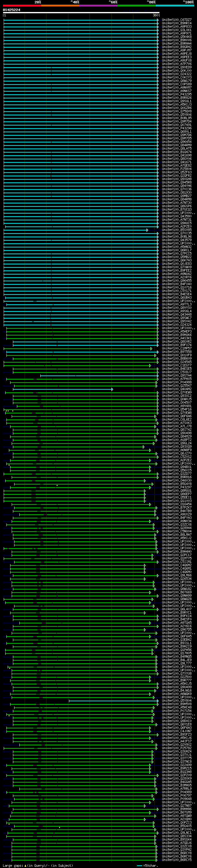The height and width of the screenshot is (868, 197).
Task: Select hit label UniRef100_A7LJ78
Action: coord(177,426)
